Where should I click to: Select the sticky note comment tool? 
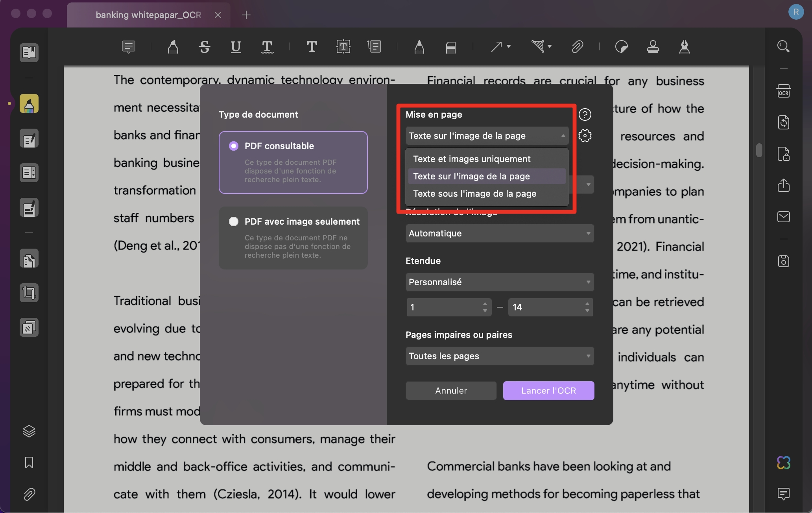click(129, 47)
